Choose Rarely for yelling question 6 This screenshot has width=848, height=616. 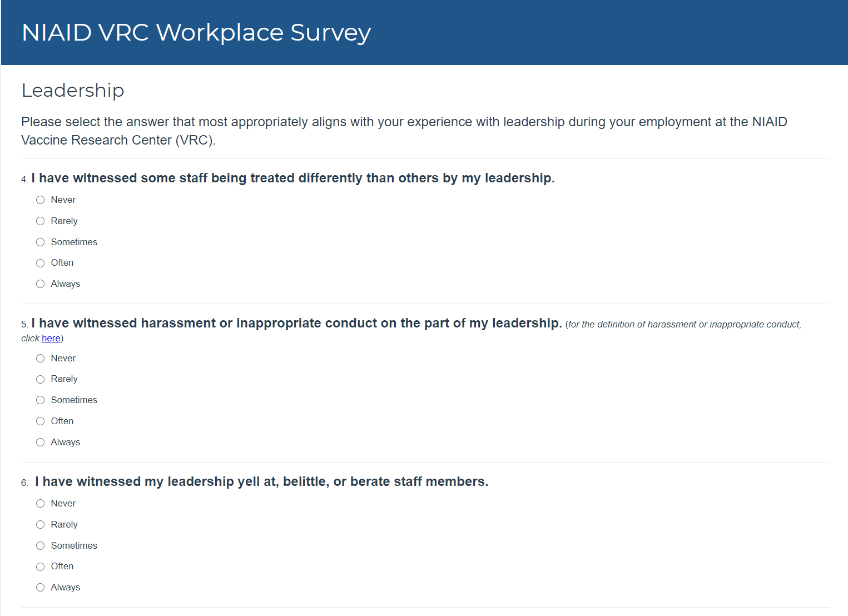41,525
